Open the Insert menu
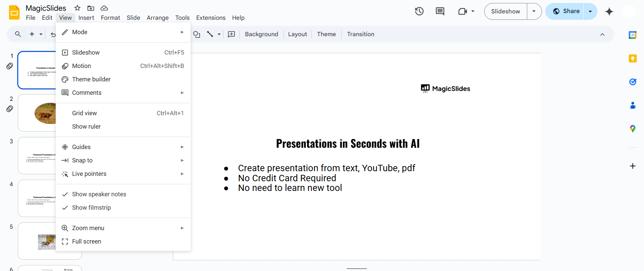The width and height of the screenshot is (644, 271). (x=86, y=18)
